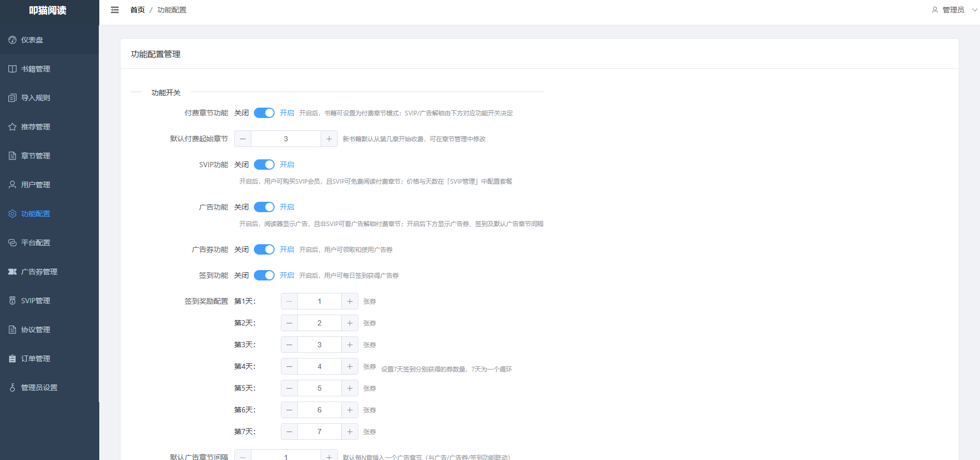Go to 订单管理 in the sidebar
The width and height of the screenshot is (980, 460).
tap(36, 359)
